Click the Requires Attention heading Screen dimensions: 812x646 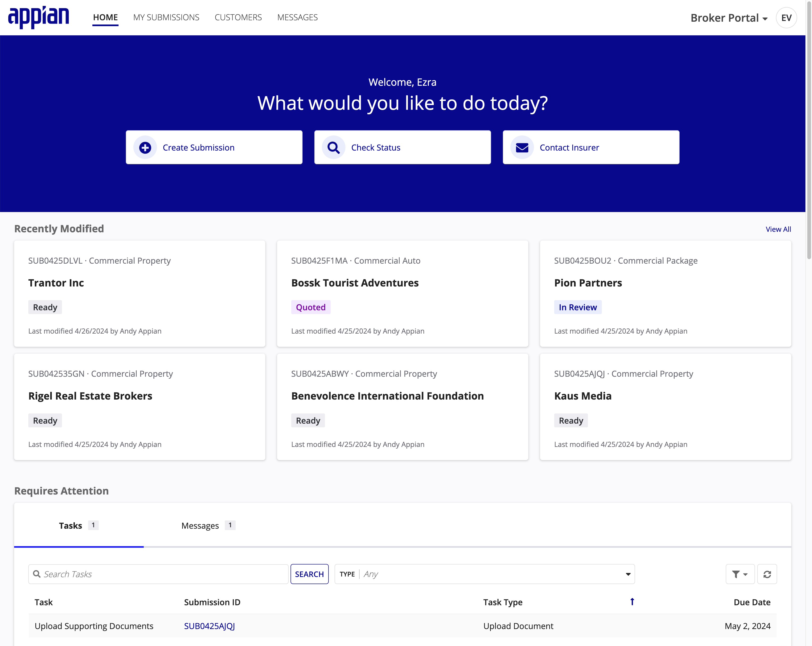(62, 491)
